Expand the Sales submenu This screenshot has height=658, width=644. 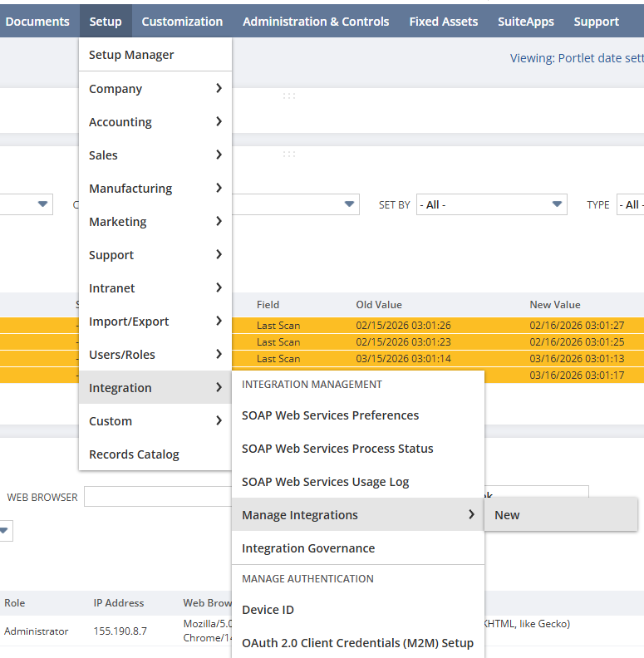pos(155,155)
